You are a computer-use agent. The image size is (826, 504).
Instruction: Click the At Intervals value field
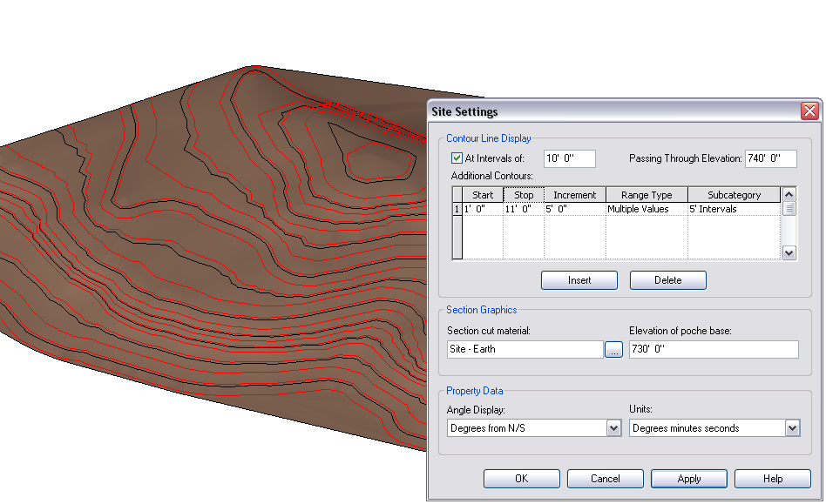click(569, 158)
